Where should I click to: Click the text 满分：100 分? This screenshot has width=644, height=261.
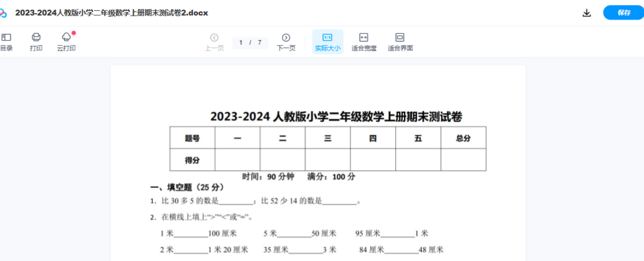[x=331, y=177]
